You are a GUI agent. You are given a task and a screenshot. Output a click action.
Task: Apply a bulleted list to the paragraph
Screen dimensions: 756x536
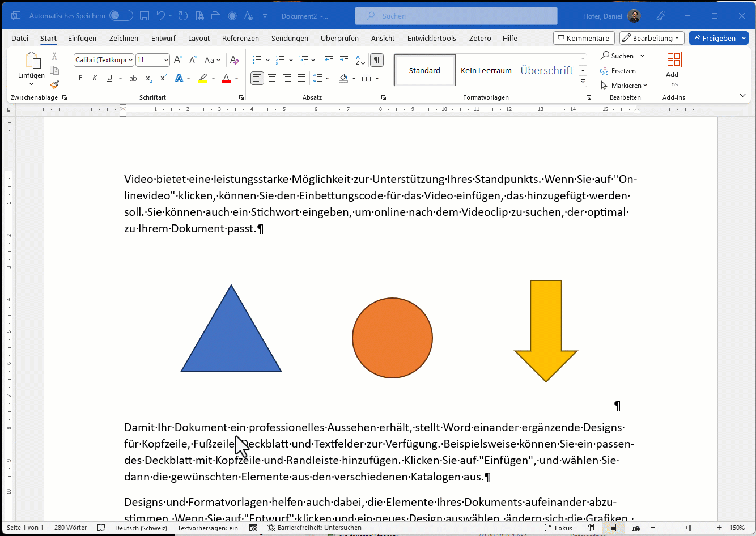(x=257, y=60)
